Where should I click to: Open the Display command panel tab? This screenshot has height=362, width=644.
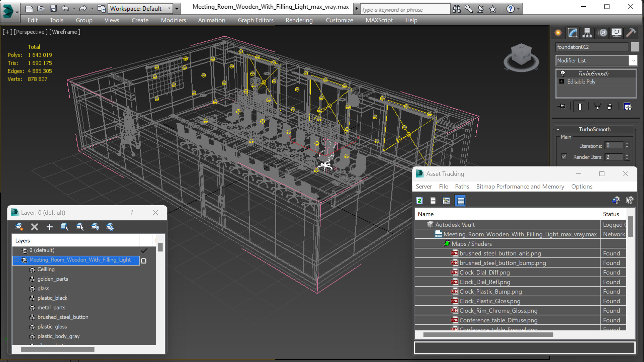617,33
